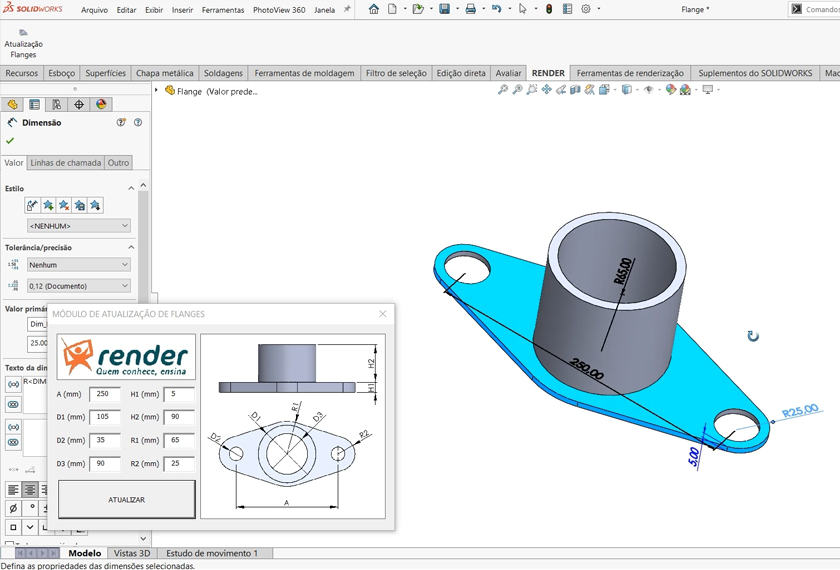
Task: Open the PropertyManager panel tab
Action: click(35, 104)
